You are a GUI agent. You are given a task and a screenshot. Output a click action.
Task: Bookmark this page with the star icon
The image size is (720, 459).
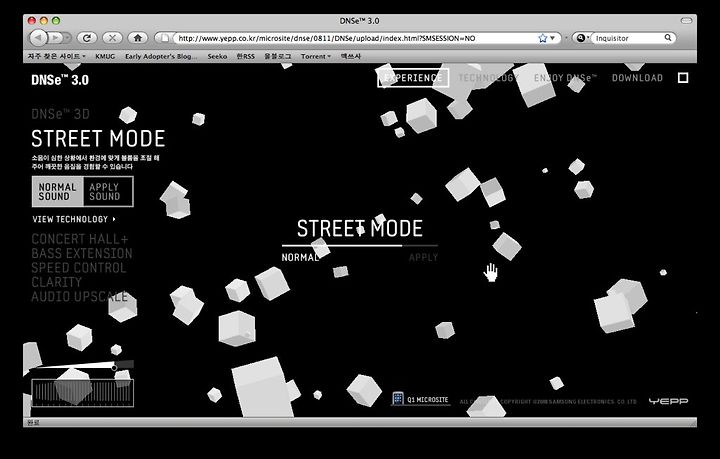point(542,38)
